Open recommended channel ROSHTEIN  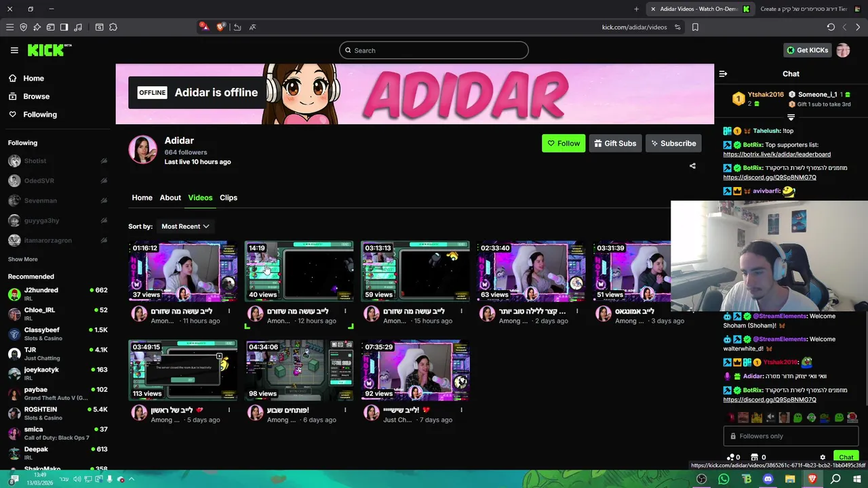pyautogui.click(x=58, y=413)
